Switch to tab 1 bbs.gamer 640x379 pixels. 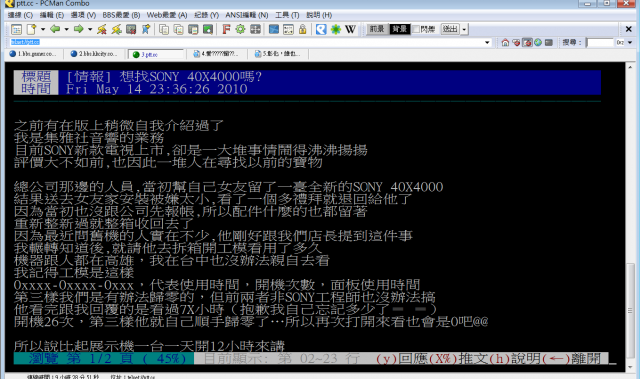click(x=35, y=54)
